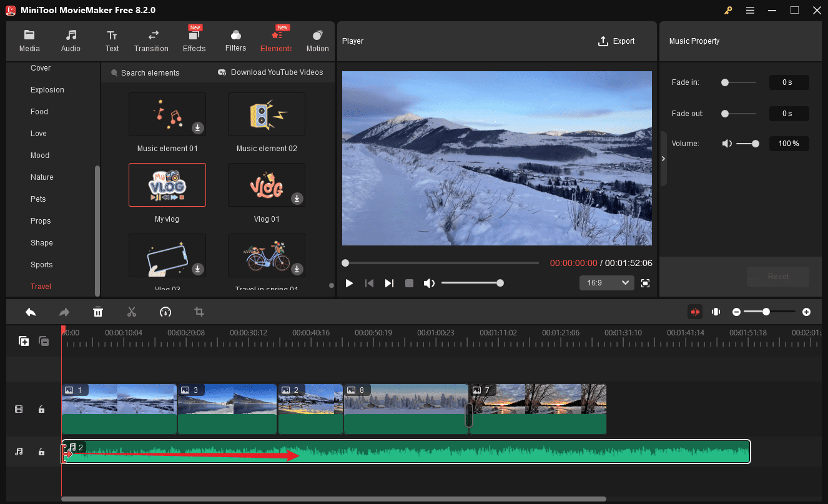Open the application hamburger menu
Viewport: 828px width, 504px height.
[750, 10]
